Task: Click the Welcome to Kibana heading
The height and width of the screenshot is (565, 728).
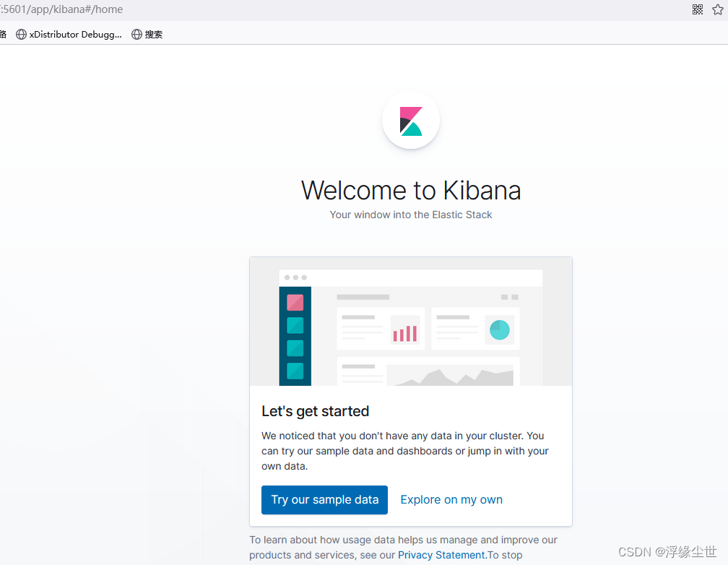Action: coord(411,191)
